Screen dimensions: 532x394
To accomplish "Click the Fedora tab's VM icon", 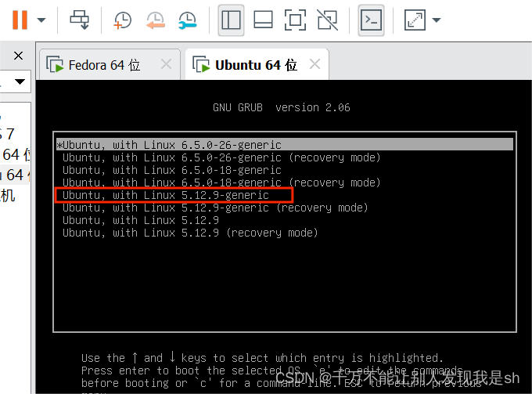I will pyautogui.click(x=55, y=64).
